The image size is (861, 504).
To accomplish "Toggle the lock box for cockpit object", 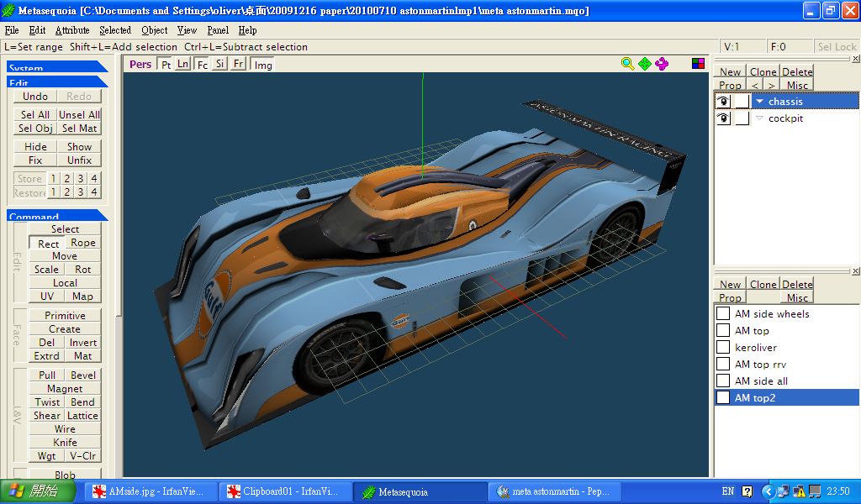I will 742,118.
